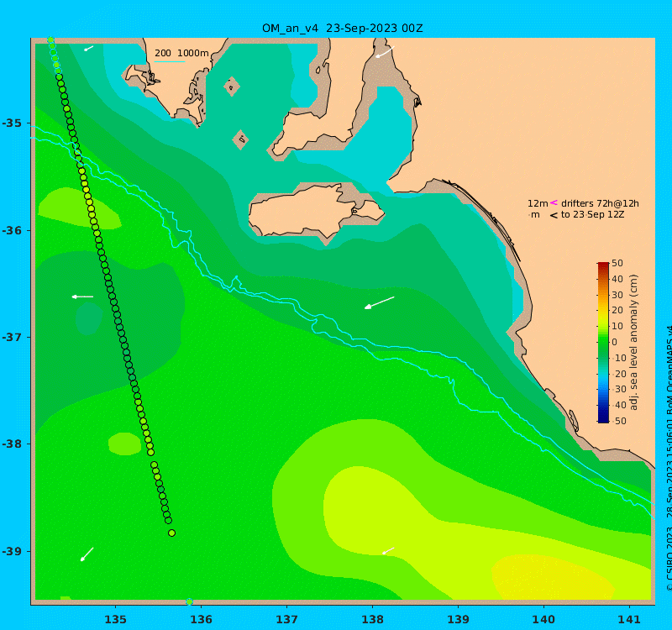Image resolution: width=672 pixels, height=630 pixels.
Task: Click the magenta drifter arrow legend symbol
Action: [554, 202]
